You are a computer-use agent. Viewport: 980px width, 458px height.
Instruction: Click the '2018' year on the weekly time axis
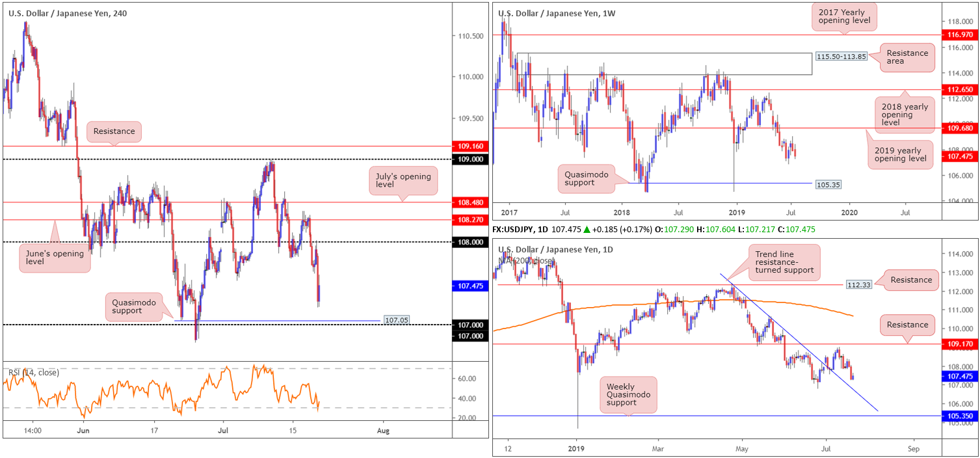622,211
